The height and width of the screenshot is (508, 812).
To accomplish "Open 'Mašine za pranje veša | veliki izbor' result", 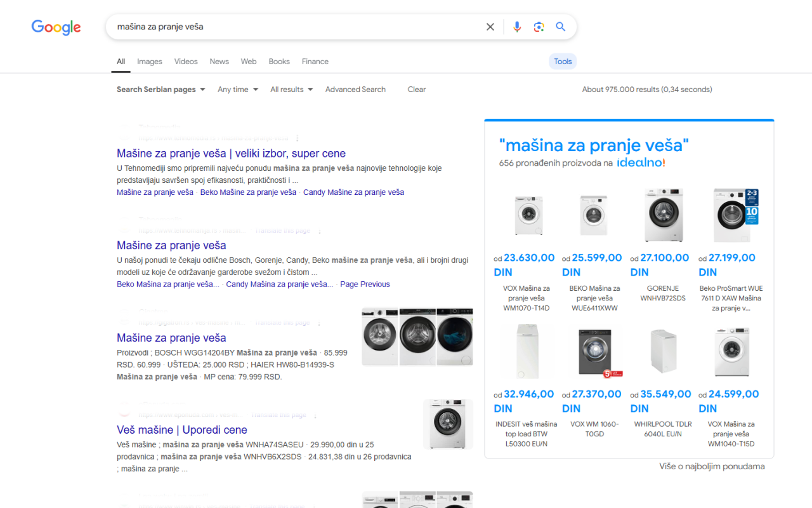I will point(231,154).
